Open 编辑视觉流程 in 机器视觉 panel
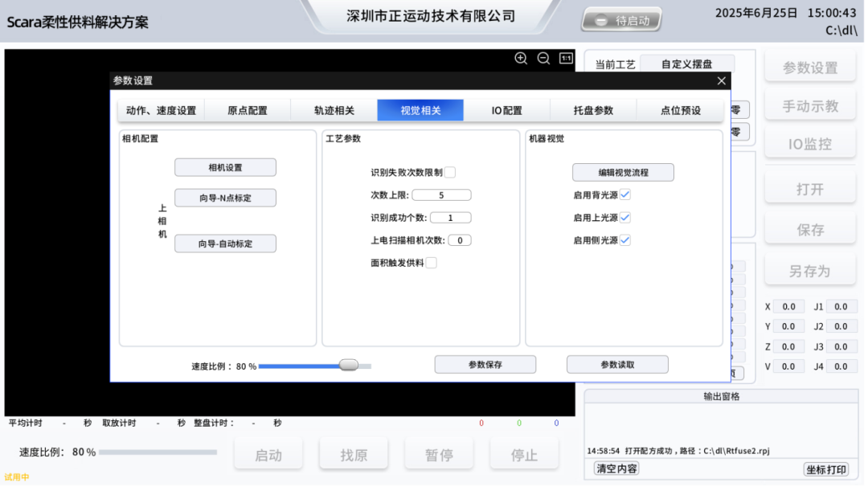 (623, 171)
